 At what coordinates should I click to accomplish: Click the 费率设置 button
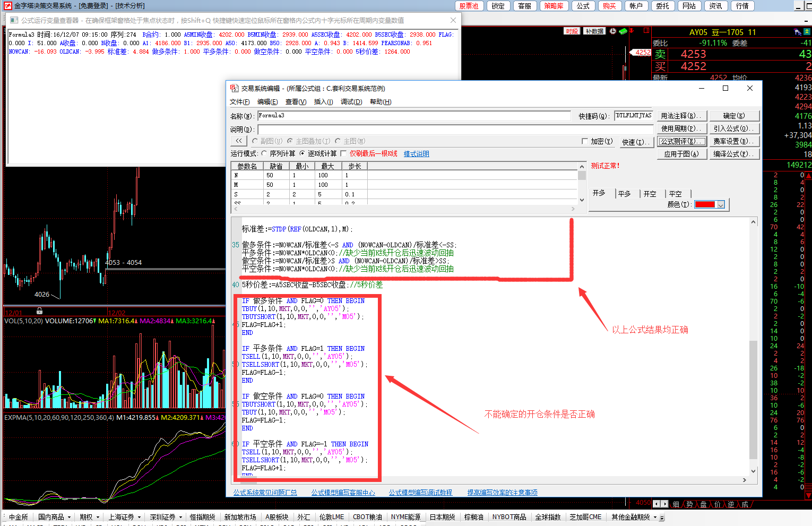coord(735,141)
